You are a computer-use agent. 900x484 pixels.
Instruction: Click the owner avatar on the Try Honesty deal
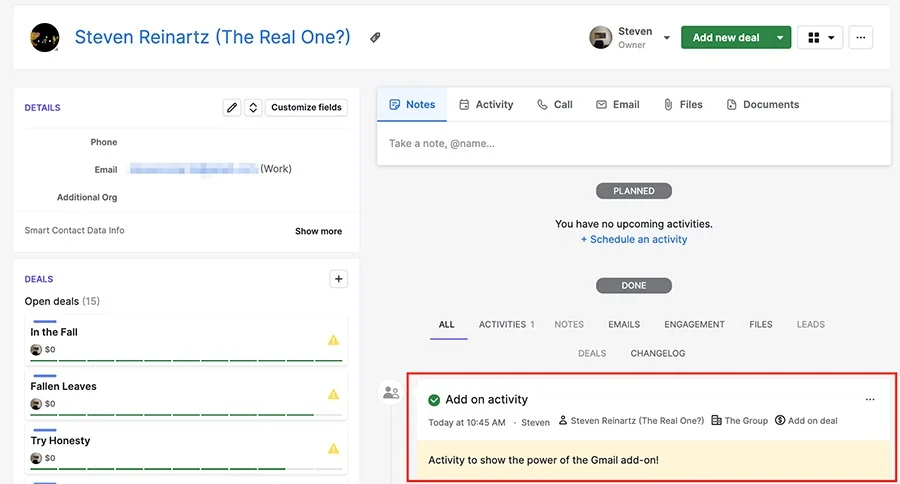[36, 458]
